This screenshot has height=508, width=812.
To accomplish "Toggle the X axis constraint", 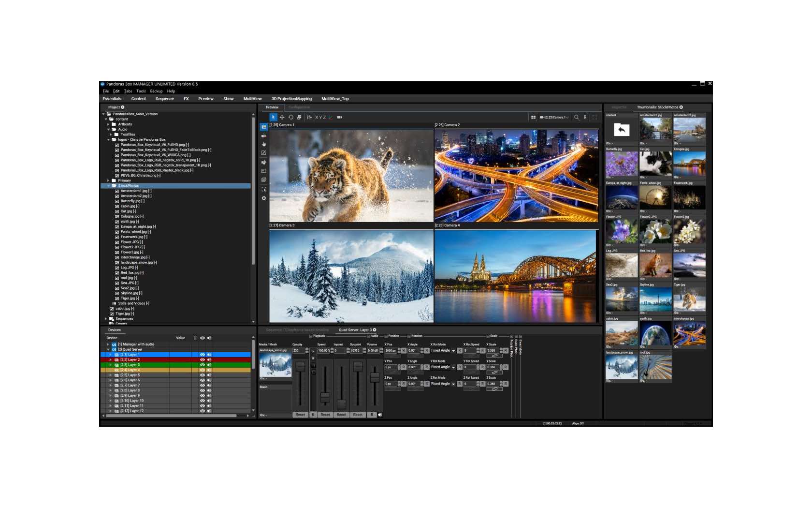I will (317, 117).
